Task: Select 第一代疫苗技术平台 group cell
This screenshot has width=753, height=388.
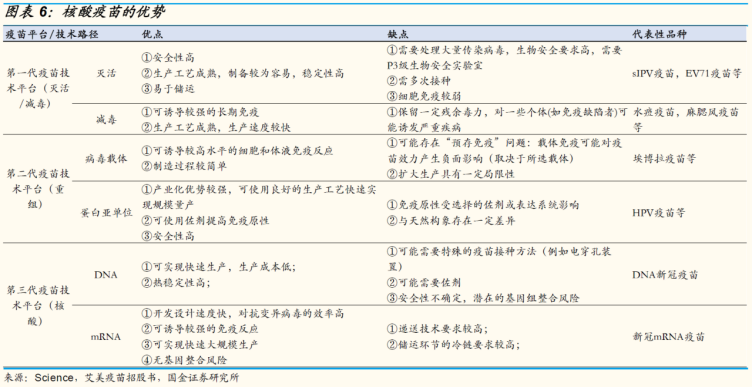Action: coord(38,88)
